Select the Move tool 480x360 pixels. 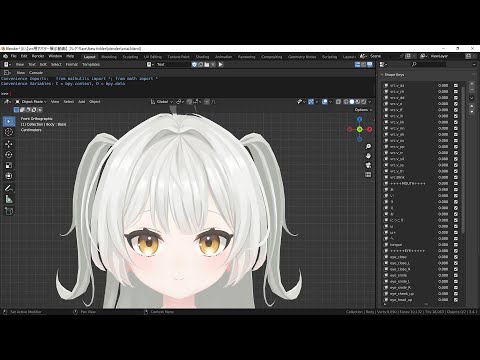point(9,144)
